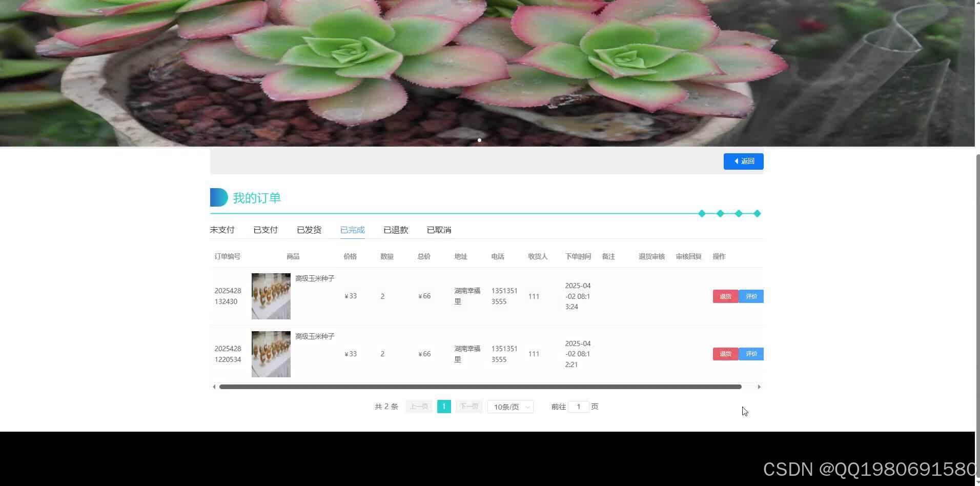
Task: Click the My Orders section circle icon
Action: 218,197
